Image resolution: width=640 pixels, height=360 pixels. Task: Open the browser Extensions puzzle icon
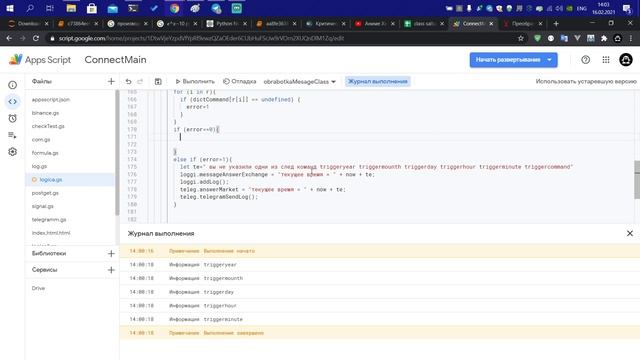[604, 38]
